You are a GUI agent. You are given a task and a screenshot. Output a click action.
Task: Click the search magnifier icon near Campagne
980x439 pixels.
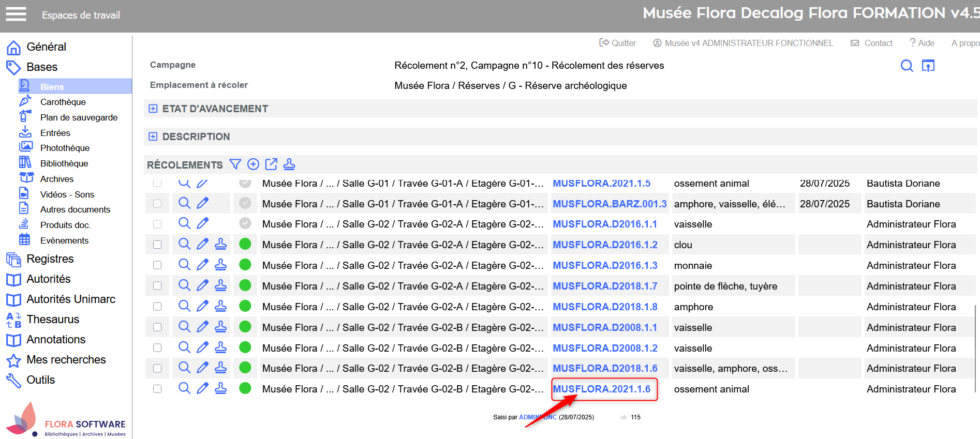pos(907,66)
